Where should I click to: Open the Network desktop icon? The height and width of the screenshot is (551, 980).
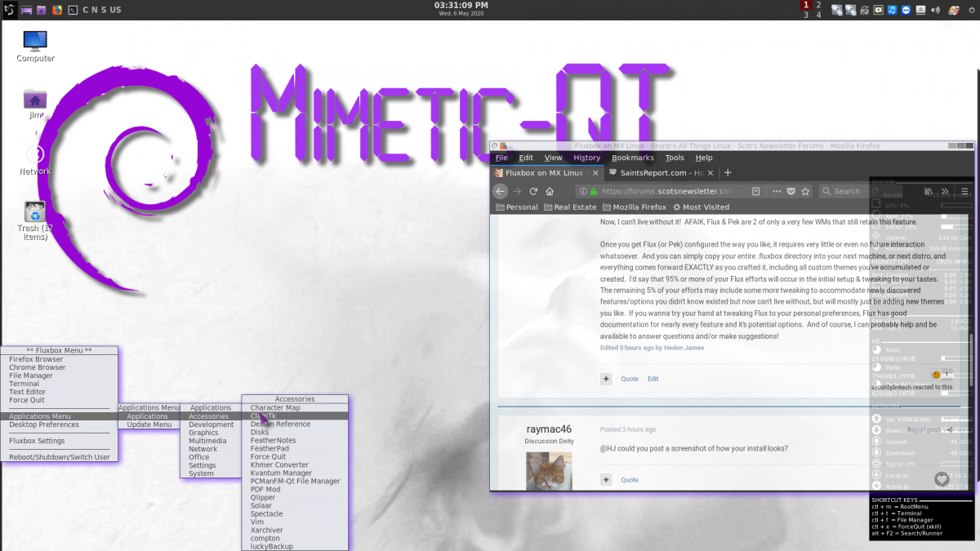pyautogui.click(x=35, y=160)
